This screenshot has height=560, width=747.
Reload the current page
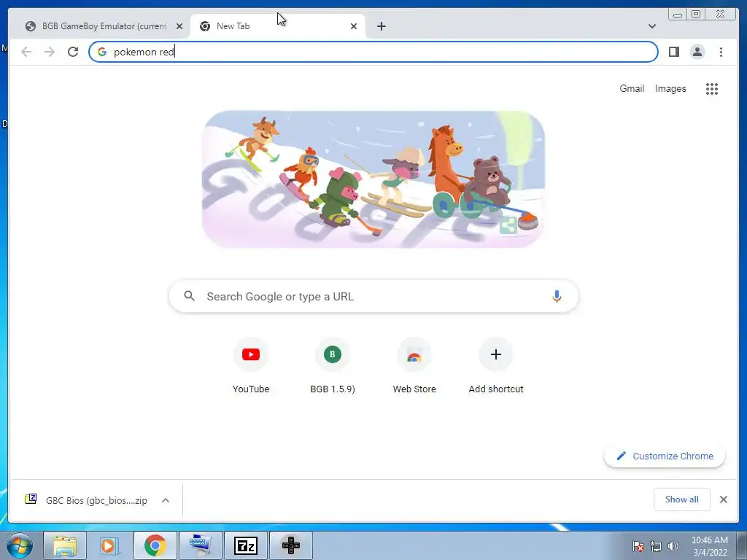coord(73,52)
